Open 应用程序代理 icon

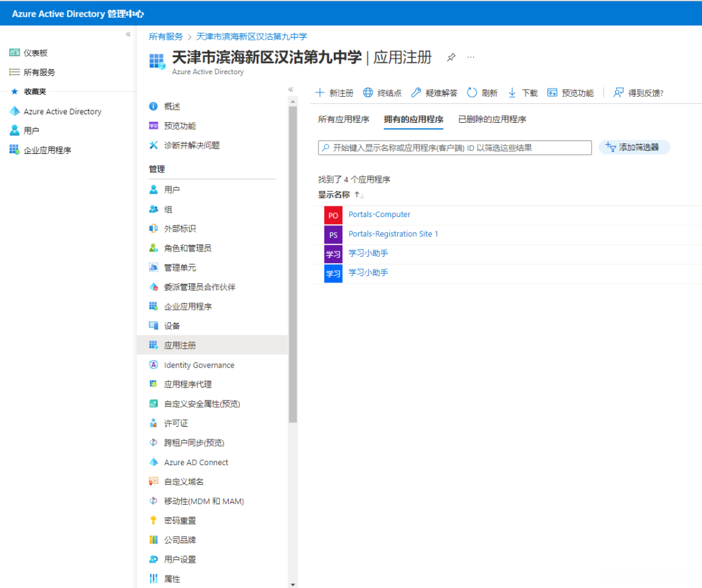(x=153, y=384)
